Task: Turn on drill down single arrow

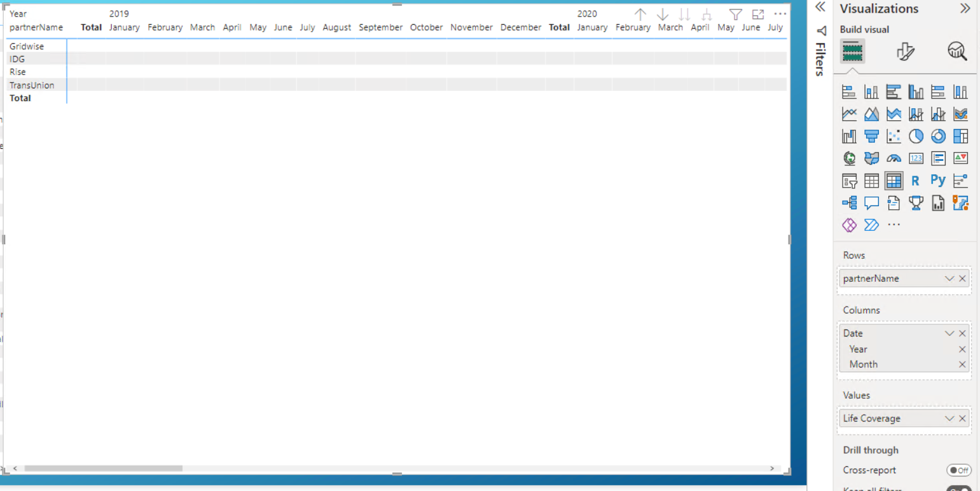Action: 663,14
